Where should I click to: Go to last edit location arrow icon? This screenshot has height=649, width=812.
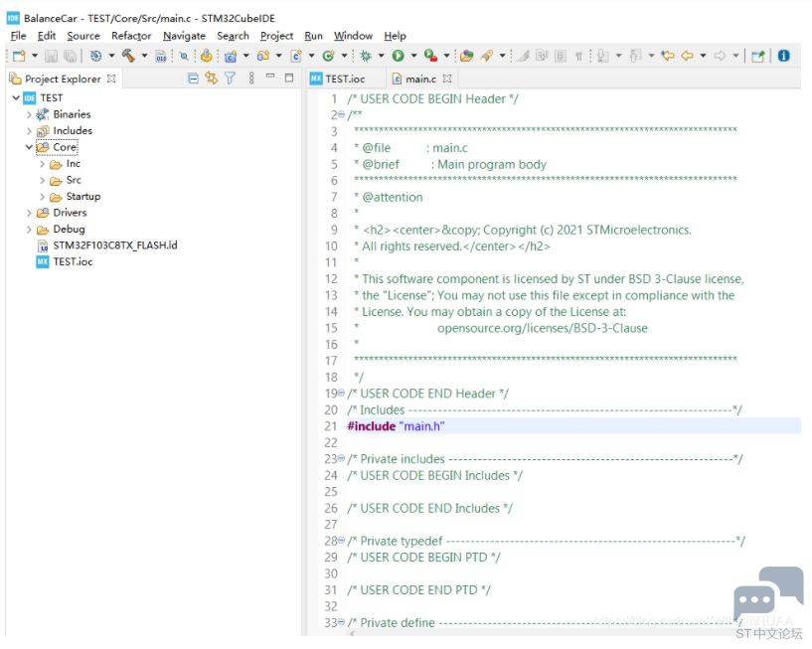[x=668, y=56]
